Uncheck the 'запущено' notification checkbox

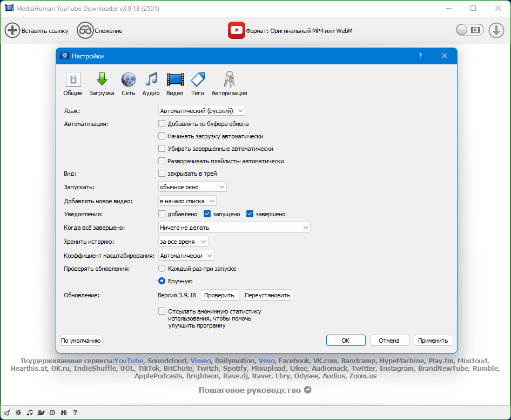click(207, 214)
